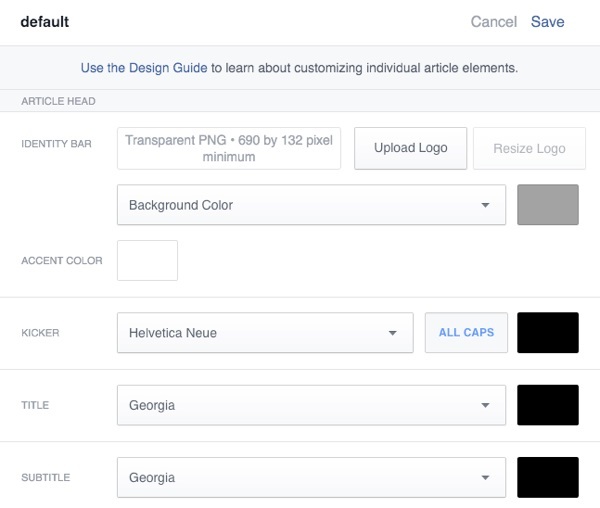Toggle ALL CAPS for the kicker

(466, 333)
